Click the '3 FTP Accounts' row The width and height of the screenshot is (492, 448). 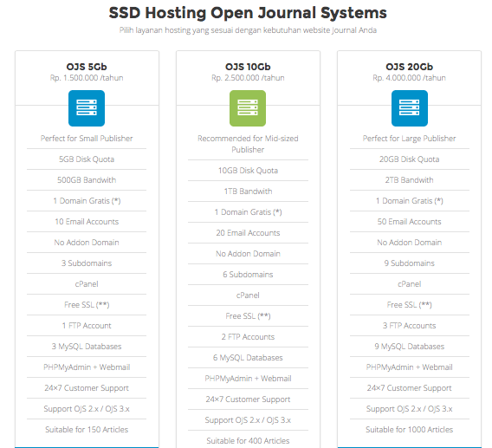pos(410,326)
